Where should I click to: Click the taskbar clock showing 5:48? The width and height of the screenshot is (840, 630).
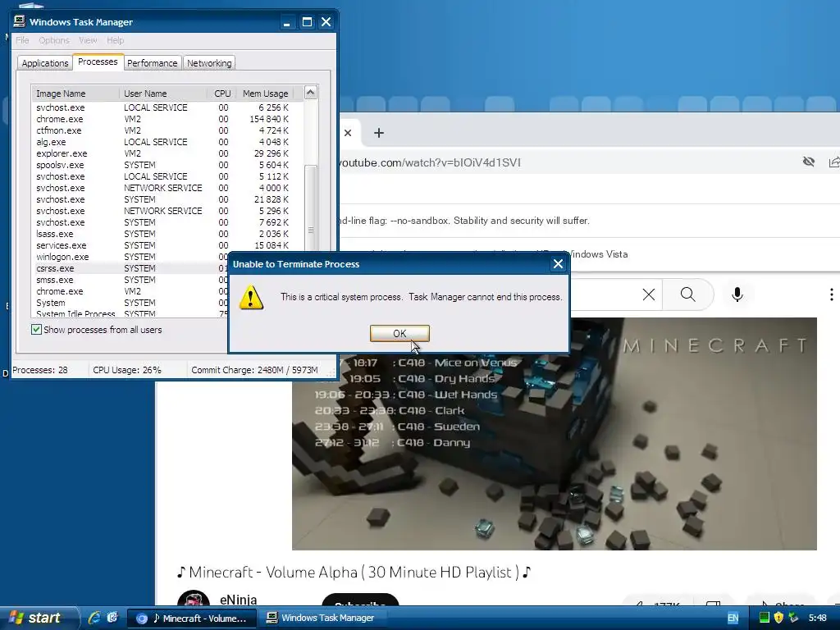[818, 618]
